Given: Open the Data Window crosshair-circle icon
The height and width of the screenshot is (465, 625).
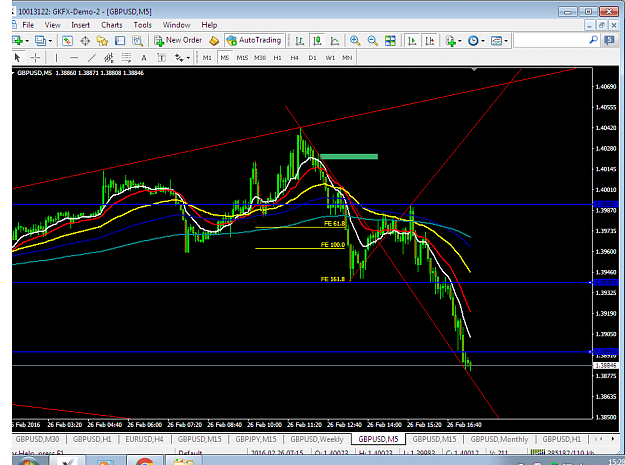Looking at the screenshot, I should (x=85, y=41).
